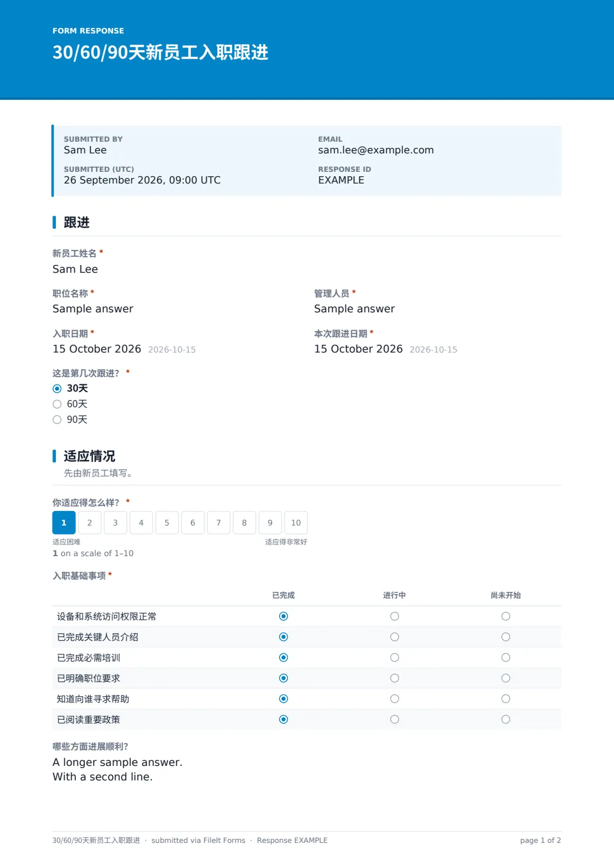Viewport: 614px width, 868px height.
Task: Mark 设备和系统访问权限正常 as 尚未开始
Action: click(x=506, y=616)
